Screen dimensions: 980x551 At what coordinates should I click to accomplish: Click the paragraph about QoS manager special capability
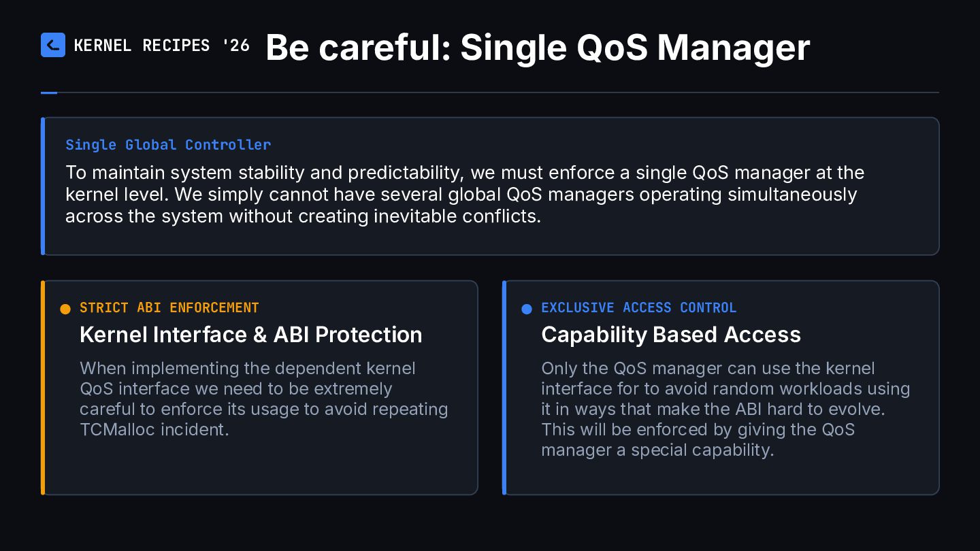725,409
